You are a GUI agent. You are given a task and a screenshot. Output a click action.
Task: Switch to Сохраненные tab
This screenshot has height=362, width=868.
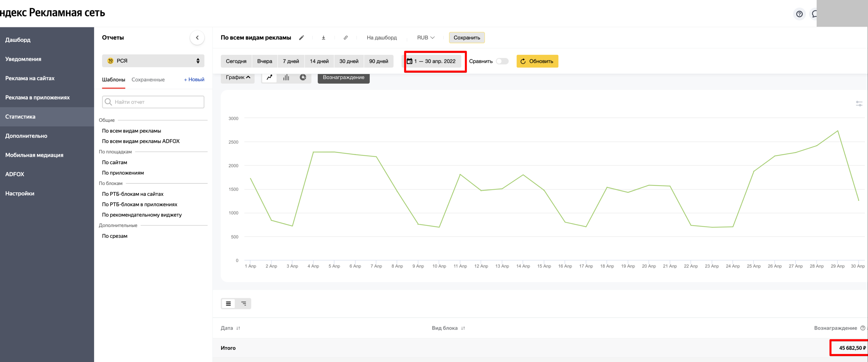(x=148, y=80)
